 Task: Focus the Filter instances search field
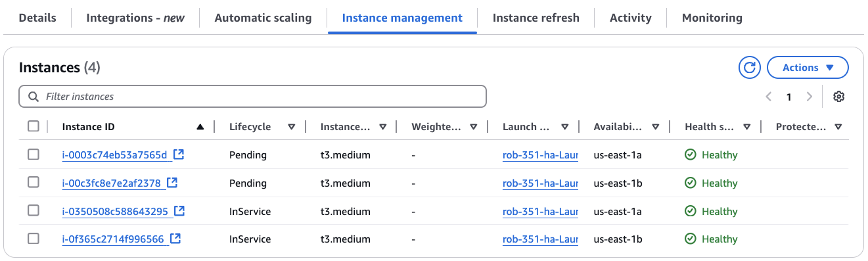tap(253, 97)
